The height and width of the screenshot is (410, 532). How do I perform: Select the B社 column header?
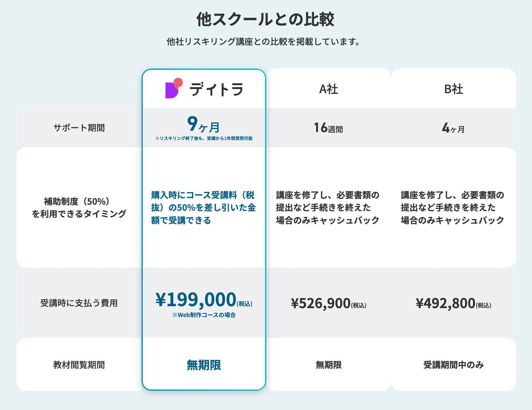pyautogui.click(x=453, y=89)
